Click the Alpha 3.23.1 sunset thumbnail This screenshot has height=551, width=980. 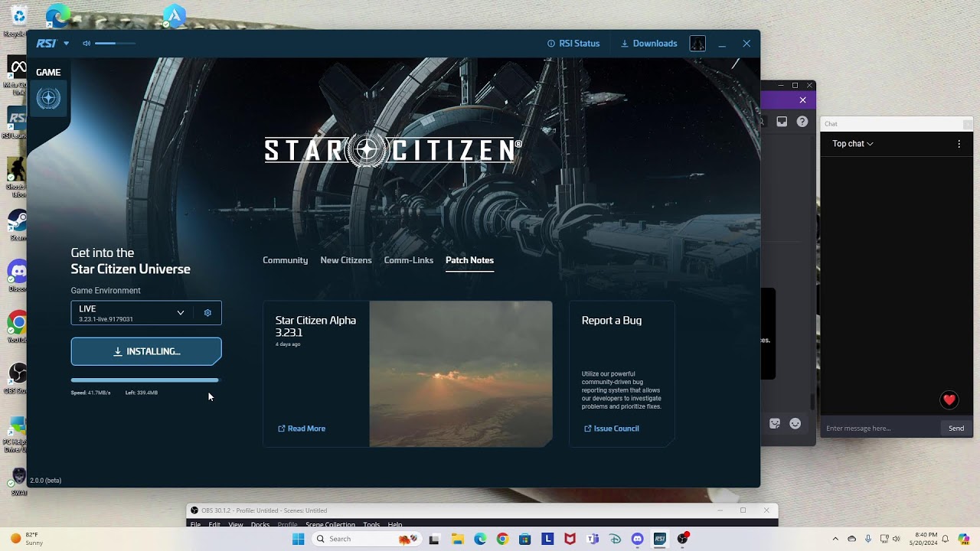(461, 373)
